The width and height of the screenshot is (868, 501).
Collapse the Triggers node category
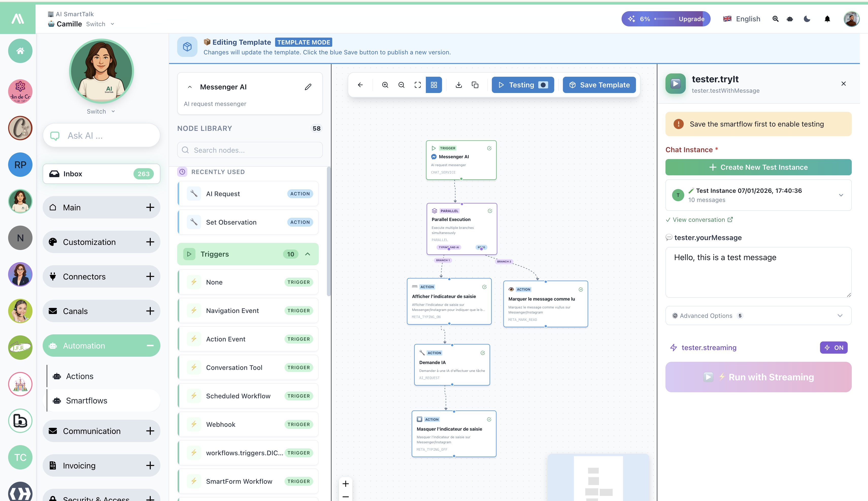307,254
